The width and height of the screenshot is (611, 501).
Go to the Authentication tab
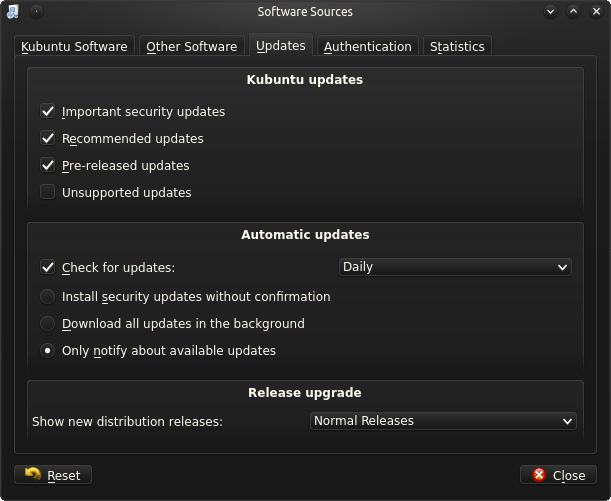pyautogui.click(x=367, y=46)
